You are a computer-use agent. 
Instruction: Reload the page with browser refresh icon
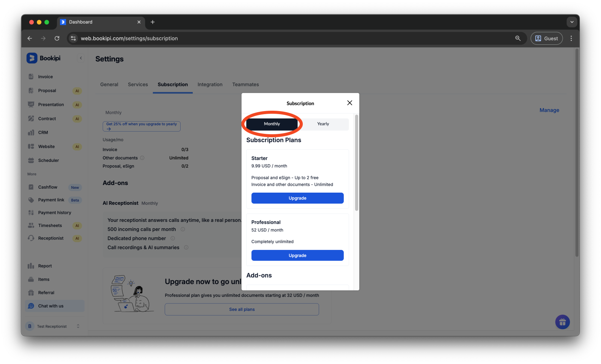click(x=57, y=38)
